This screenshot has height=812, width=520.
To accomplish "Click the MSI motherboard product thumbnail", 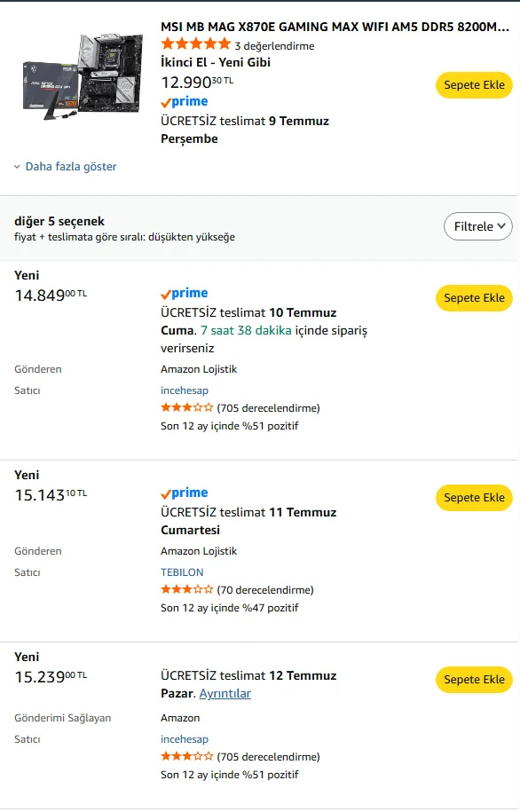I will tap(83, 76).
